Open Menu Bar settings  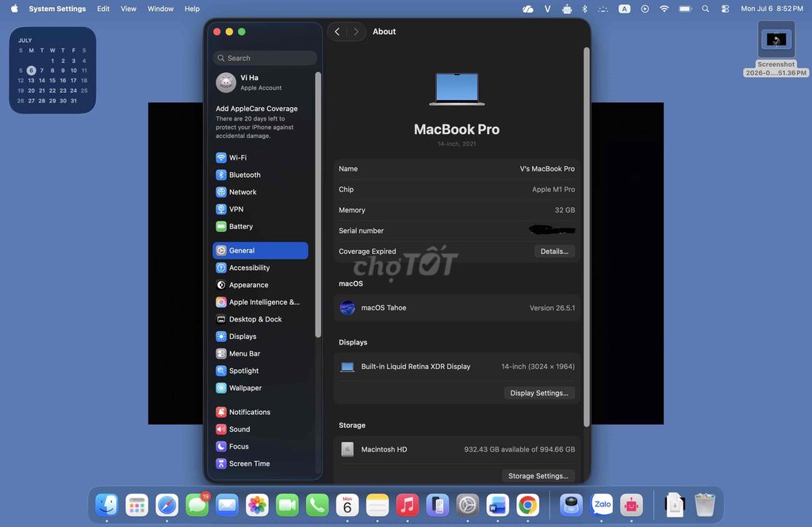(260, 353)
